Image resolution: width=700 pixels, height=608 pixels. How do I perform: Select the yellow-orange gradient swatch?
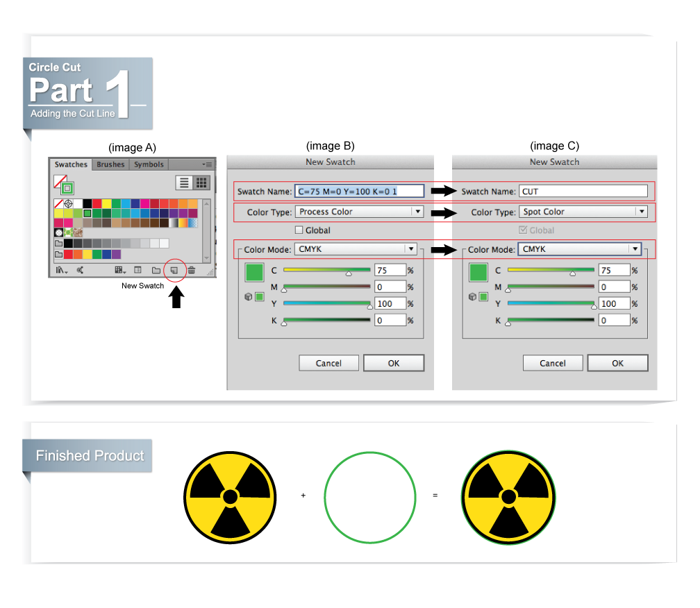183,223
